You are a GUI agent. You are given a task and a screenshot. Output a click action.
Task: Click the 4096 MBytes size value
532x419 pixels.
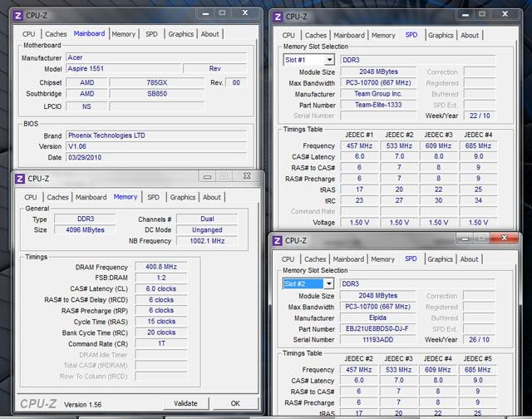tap(85, 230)
